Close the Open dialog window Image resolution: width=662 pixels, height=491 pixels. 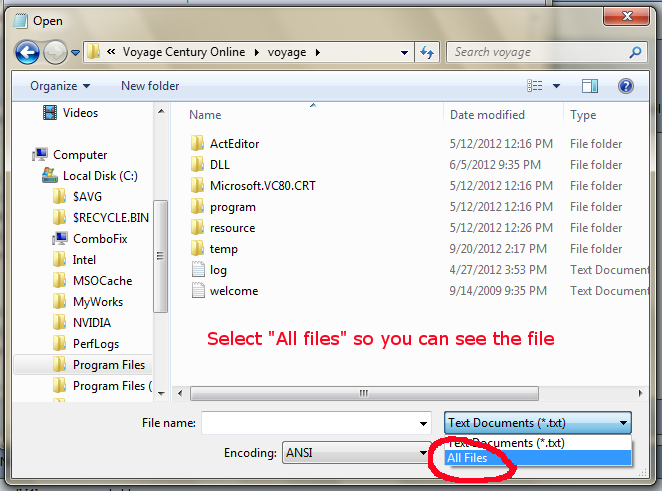tap(627, 16)
